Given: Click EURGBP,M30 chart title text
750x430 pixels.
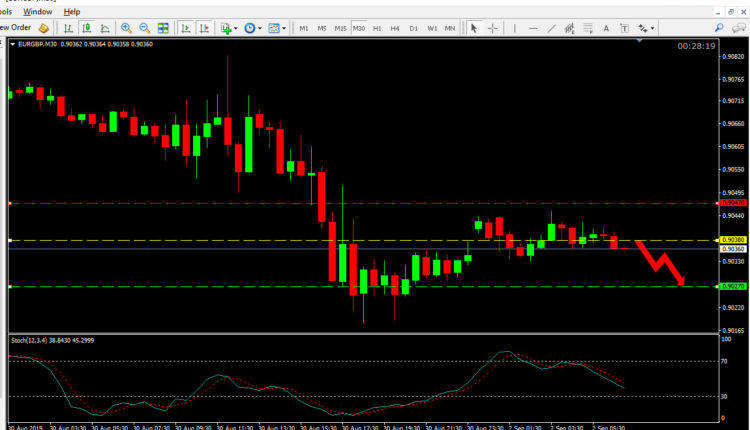Looking at the screenshot, I should (37, 44).
